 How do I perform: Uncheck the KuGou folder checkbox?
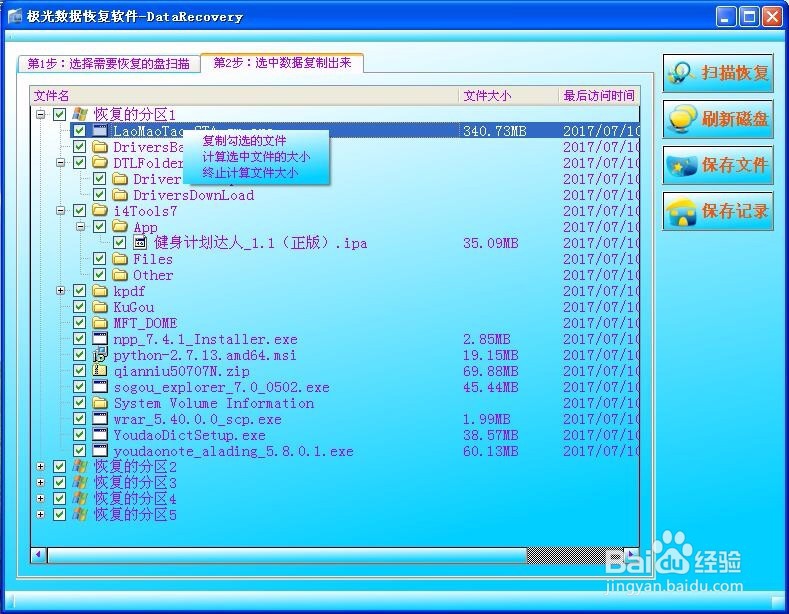tap(80, 307)
